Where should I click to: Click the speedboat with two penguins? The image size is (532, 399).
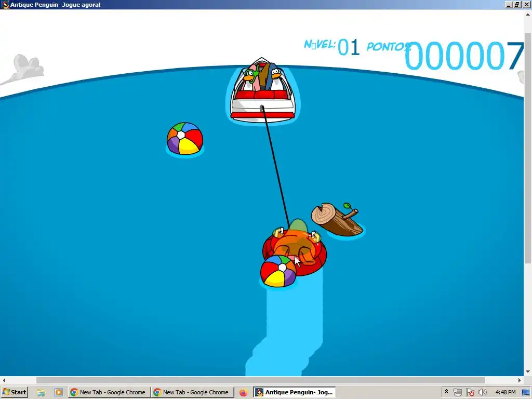(x=262, y=90)
